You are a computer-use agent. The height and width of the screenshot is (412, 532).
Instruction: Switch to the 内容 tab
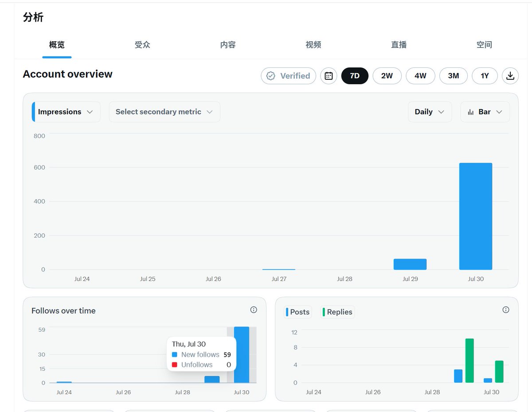(x=228, y=45)
